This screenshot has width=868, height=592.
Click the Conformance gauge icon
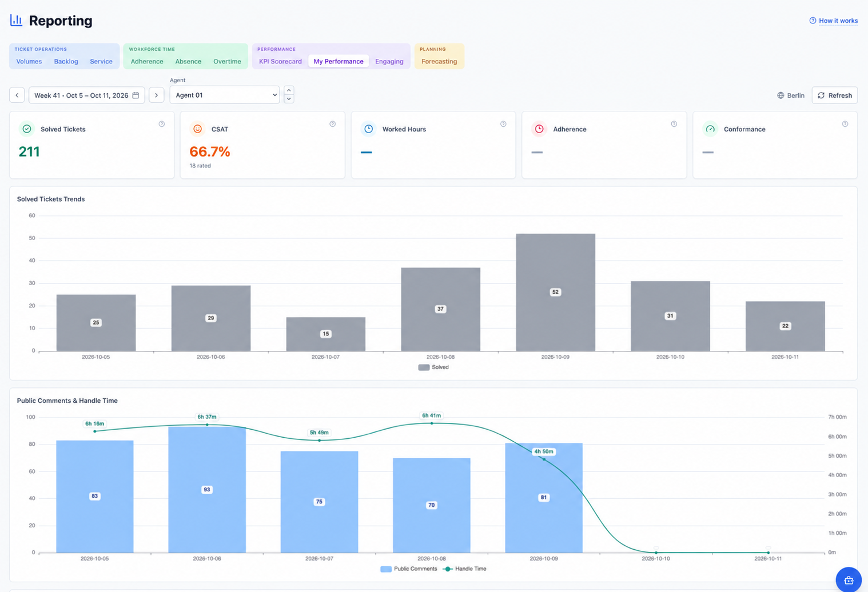(710, 129)
